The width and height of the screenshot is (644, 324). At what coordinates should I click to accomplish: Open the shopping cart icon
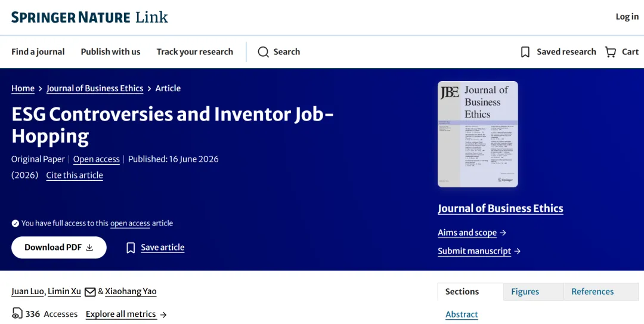611,52
